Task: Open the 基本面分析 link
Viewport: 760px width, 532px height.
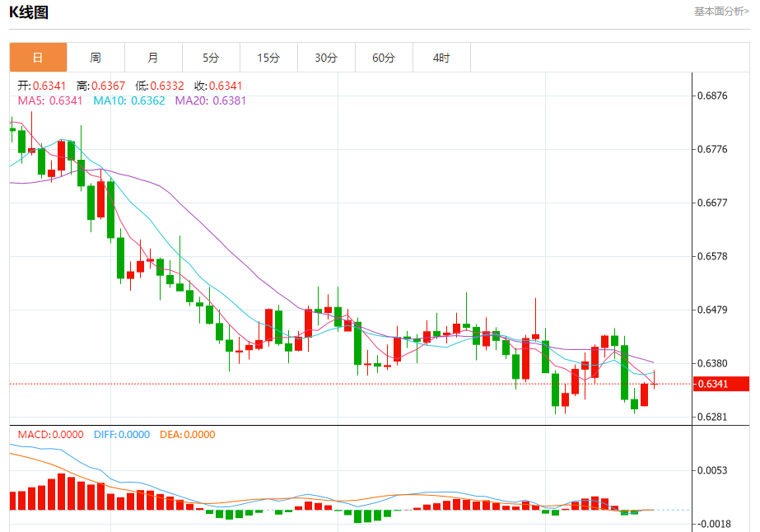Action: (721, 12)
